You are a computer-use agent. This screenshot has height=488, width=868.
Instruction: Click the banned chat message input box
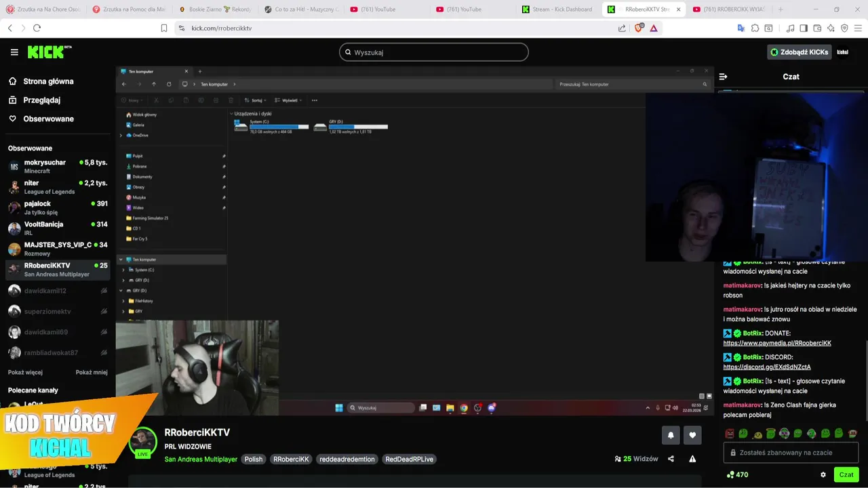click(x=791, y=453)
